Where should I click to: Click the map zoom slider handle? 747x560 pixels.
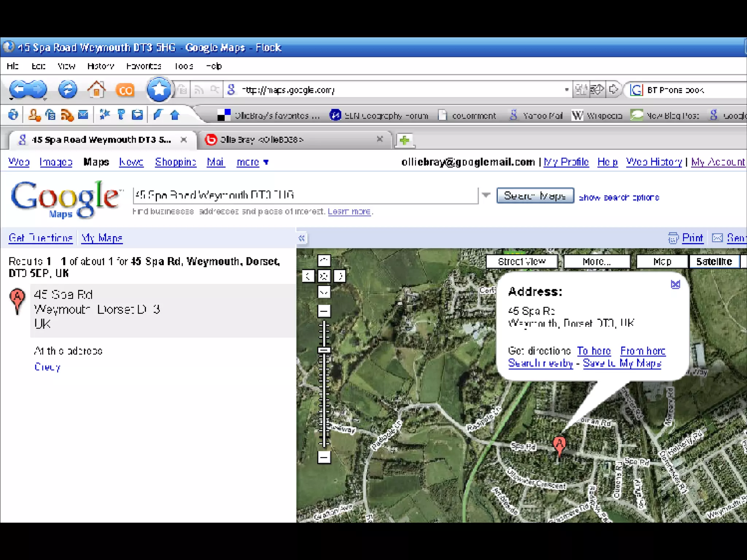[324, 350]
